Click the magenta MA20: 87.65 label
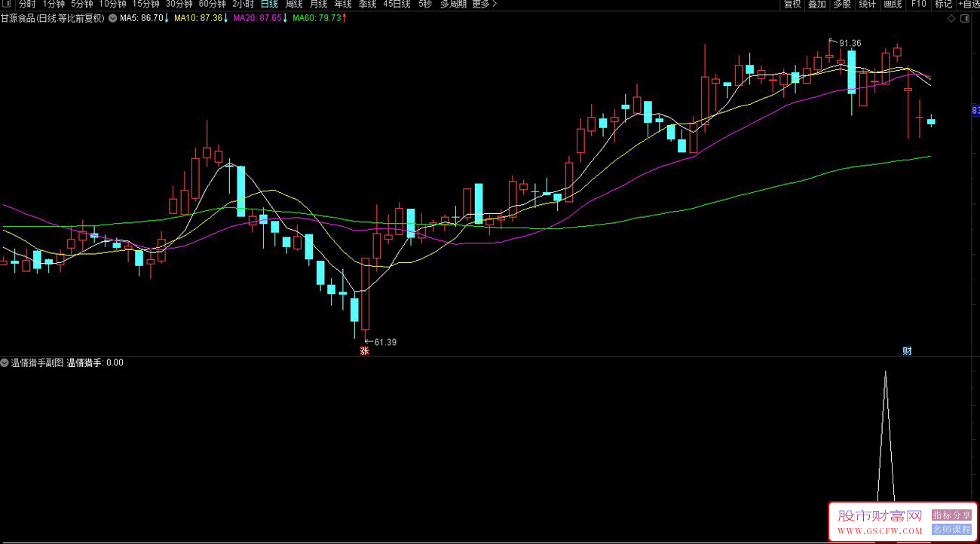 click(258, 18)
